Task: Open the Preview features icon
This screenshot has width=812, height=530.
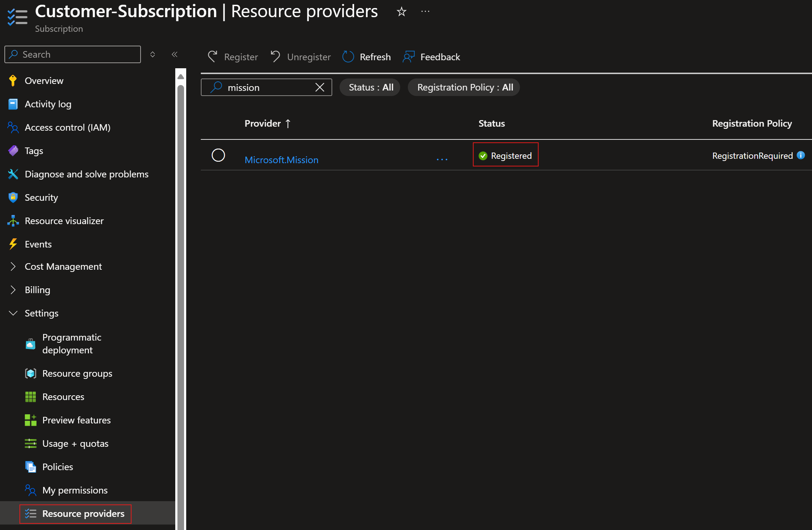Action: click(x=31, y=420)
